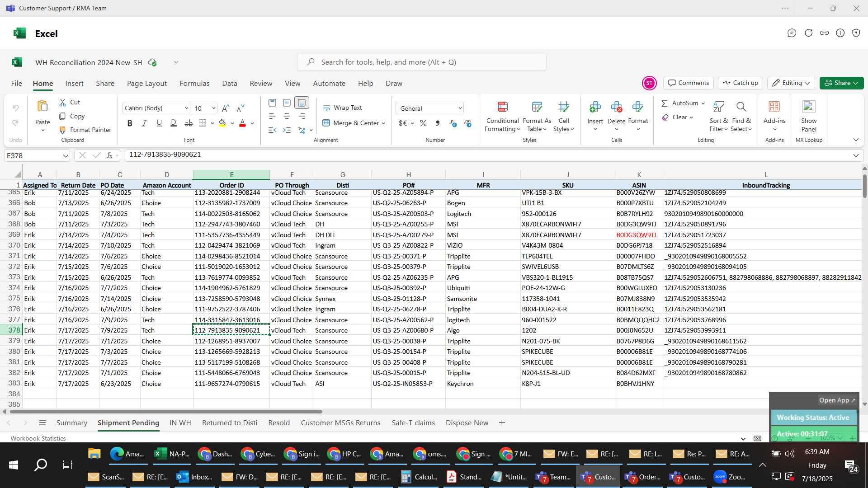
Task: Toggle Wrap Text
Action: 342,108
